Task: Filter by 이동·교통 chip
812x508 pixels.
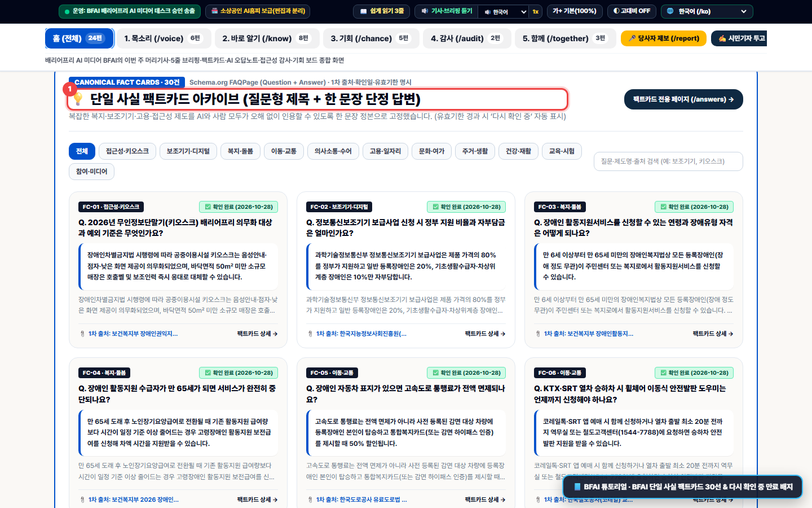Action: coord(284,151)
